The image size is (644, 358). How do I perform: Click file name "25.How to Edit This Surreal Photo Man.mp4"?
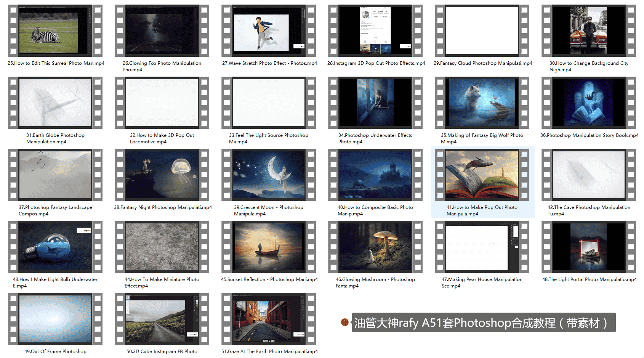56,63
